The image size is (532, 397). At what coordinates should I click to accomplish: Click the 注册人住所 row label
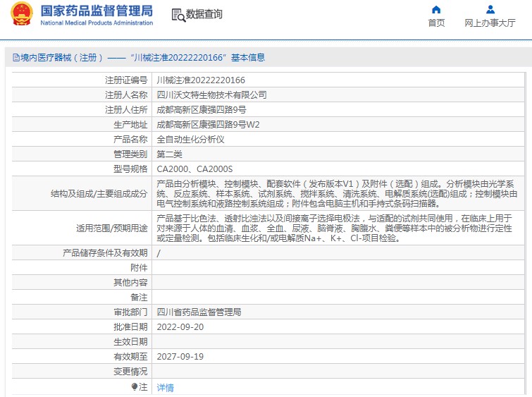point(126,110)
